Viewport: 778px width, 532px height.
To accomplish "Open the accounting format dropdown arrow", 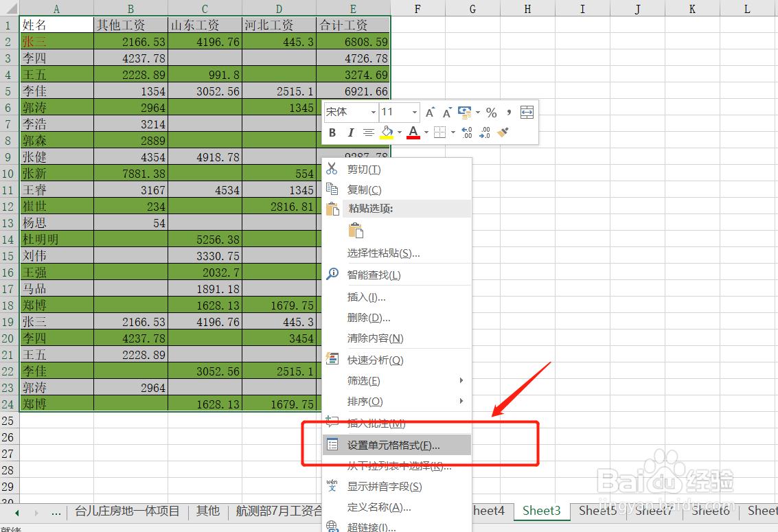I will pyautogui.click(x=478, y=113).
